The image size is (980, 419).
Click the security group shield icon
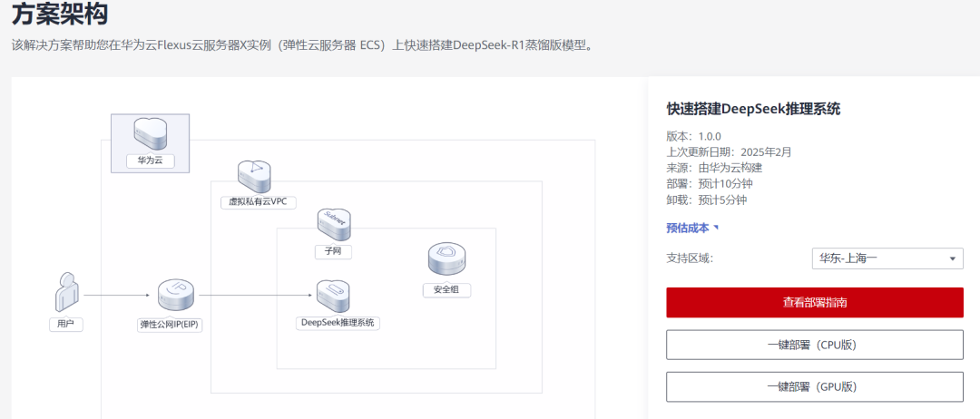pos(446,259)
